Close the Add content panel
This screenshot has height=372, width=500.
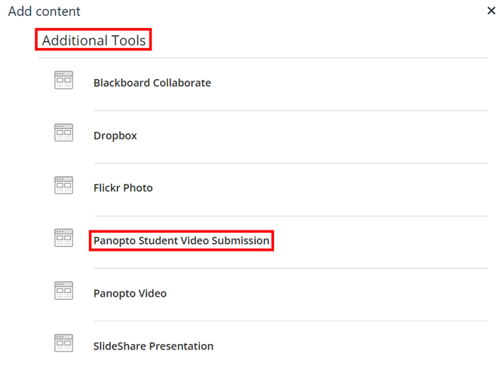coord(491,11)
